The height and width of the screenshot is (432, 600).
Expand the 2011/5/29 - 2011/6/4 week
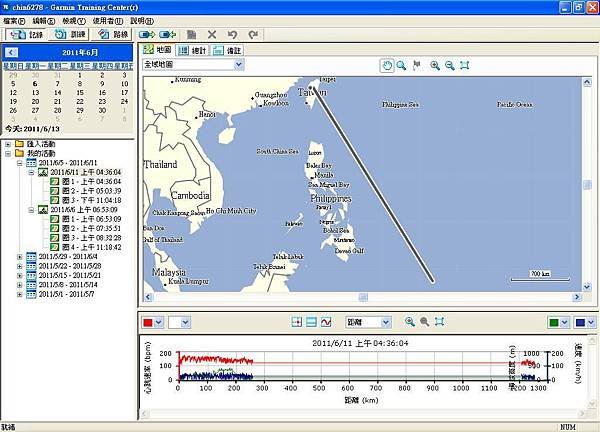20,257
